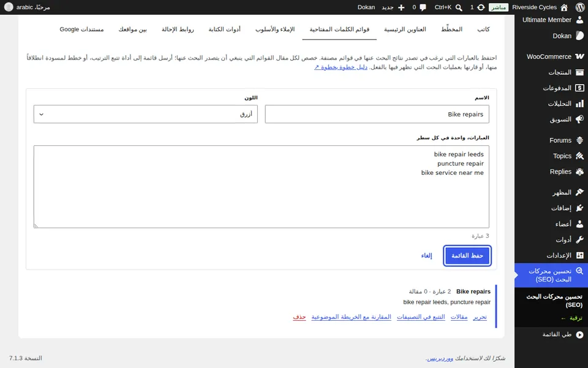Viewport: 588px width, 368px height.
Task: Select the قوائم الكلمات المفتاحية tab
Action: pyautogui.click(x=339, y=29)
